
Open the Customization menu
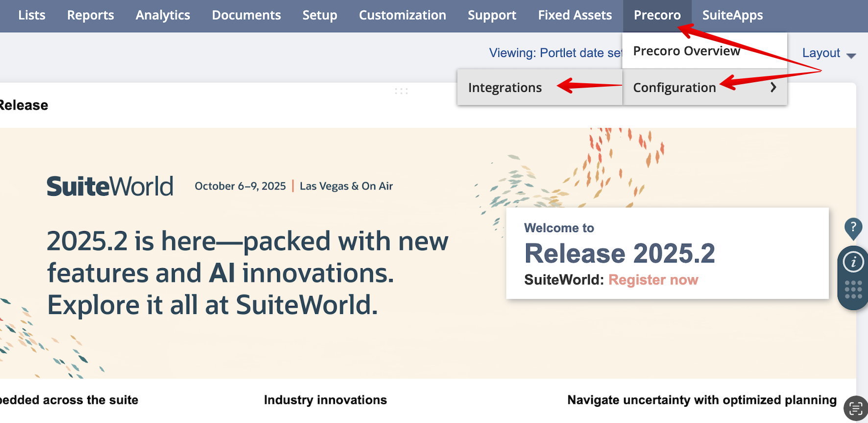(x=403, y=15)
